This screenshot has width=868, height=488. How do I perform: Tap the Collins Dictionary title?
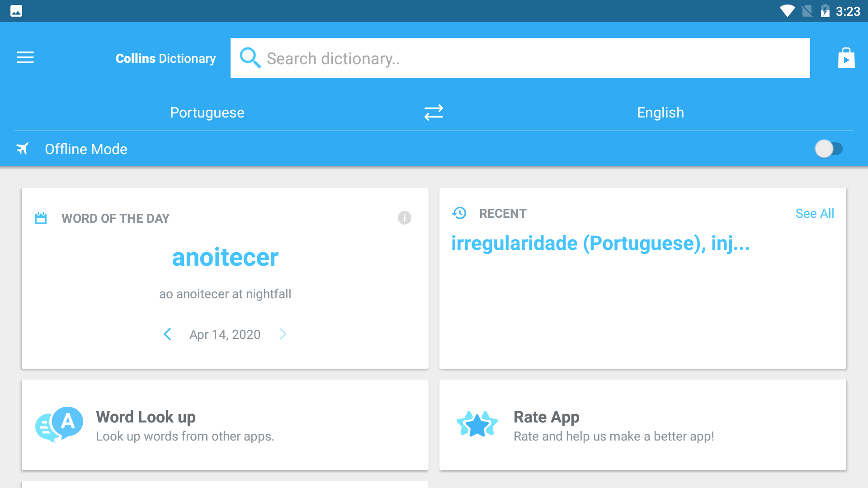pyautogui.click(x=166, y=58)
